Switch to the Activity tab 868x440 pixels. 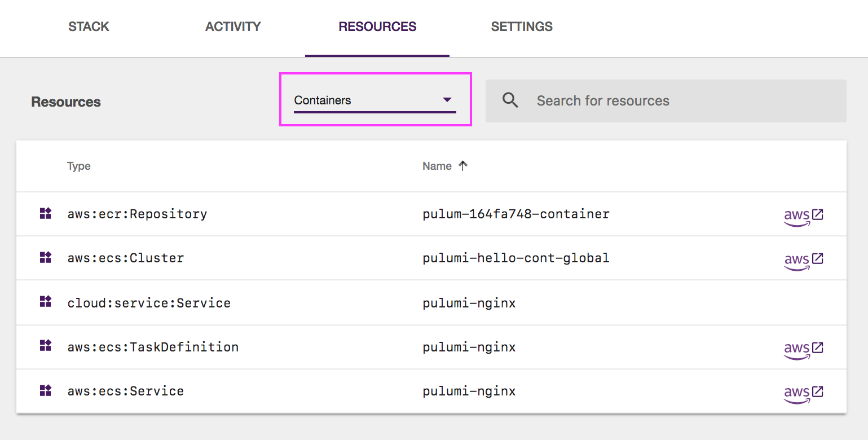pyautogui.click(x=233, y=27)
